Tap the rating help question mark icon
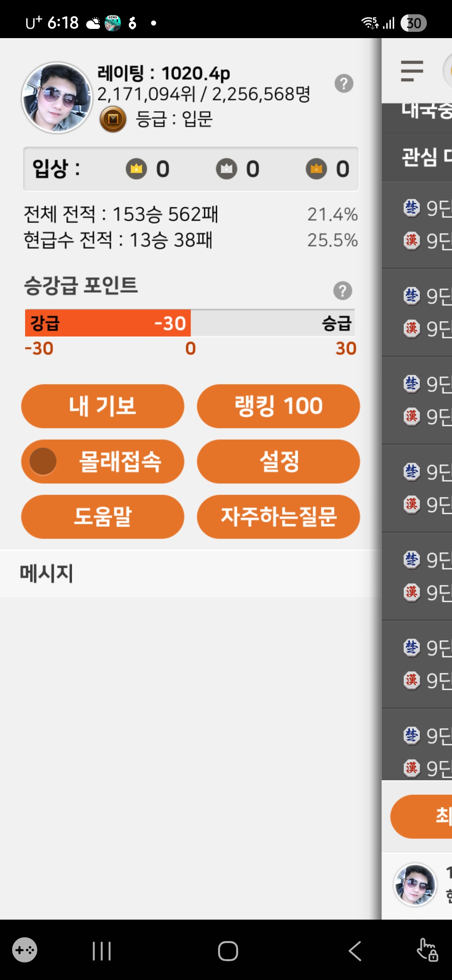The width and height of the screenshot is (452, 980). point(344,84)
